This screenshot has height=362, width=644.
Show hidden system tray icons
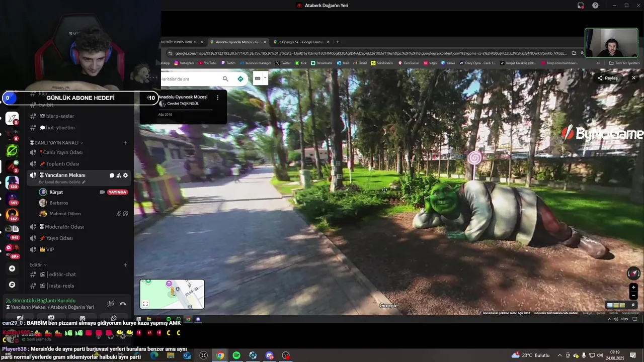point(559,355)
